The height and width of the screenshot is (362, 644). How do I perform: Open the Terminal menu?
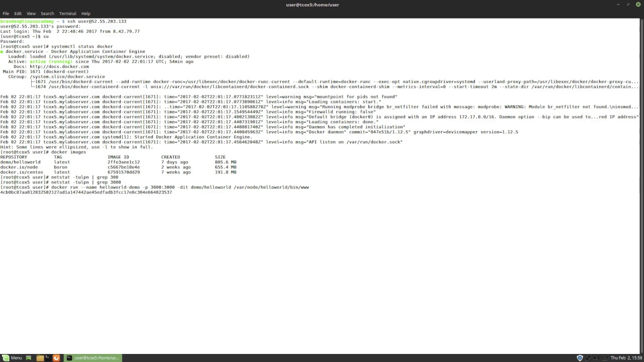pyautogui.click(x=67, y=14)
